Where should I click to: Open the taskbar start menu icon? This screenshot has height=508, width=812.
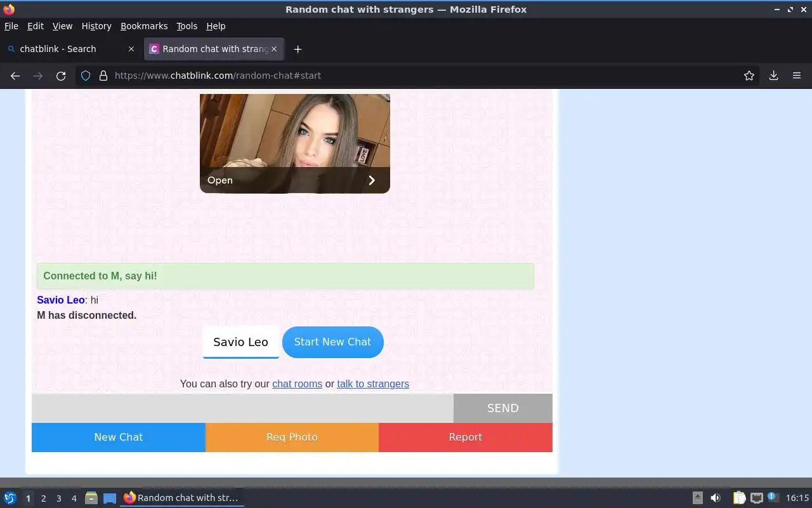[10, 498]
